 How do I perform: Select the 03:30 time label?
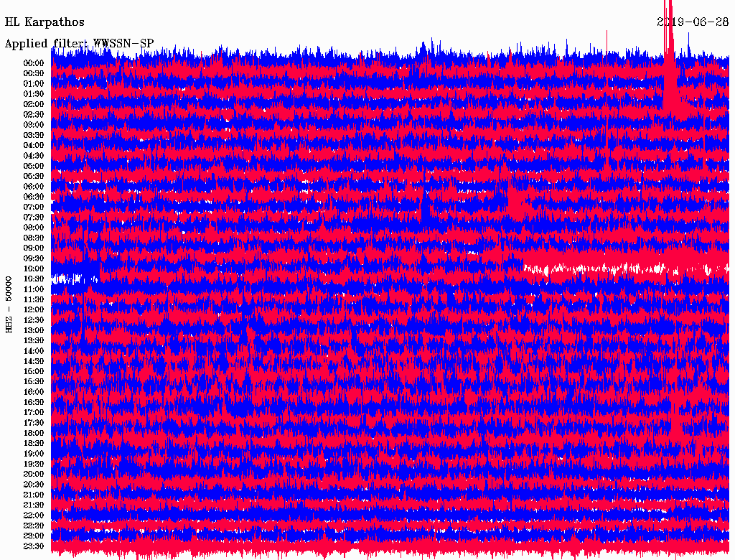pyautogui.click(x=34, y=135)
